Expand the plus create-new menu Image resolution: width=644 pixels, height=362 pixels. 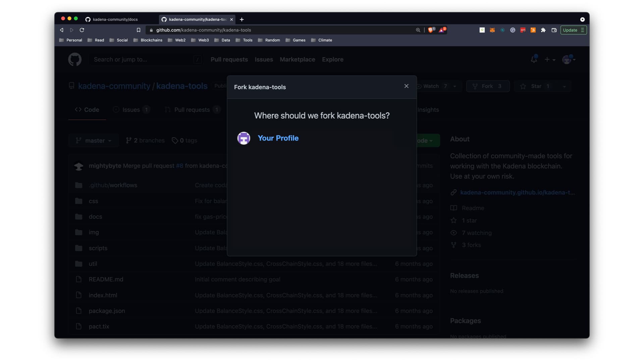[x=550, y=59]
